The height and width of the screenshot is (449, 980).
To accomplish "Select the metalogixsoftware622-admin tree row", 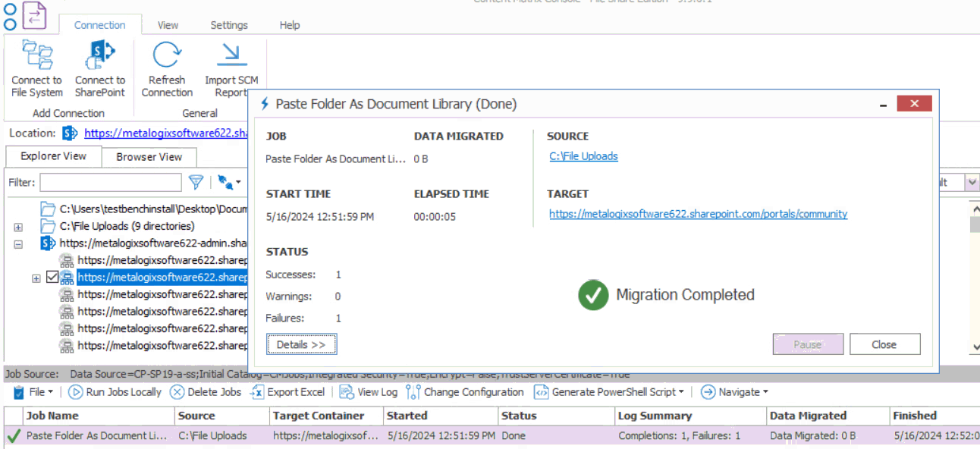I will tap(154, 243).
